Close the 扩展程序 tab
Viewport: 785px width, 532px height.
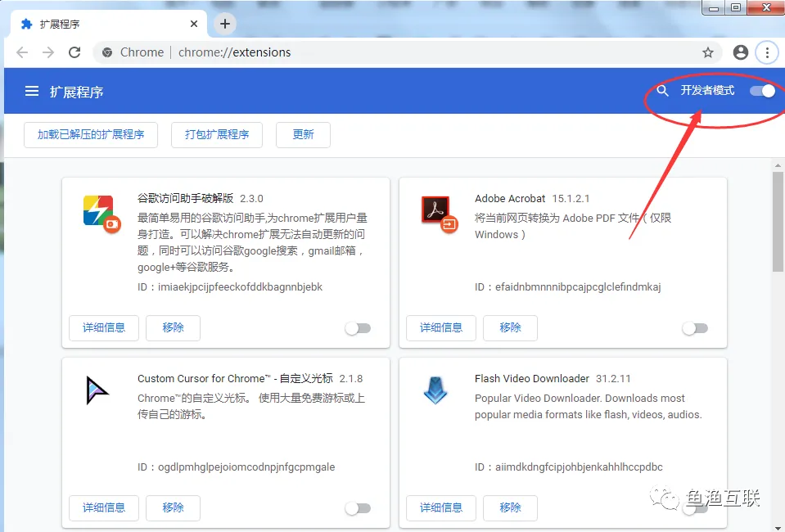(194, 24)
